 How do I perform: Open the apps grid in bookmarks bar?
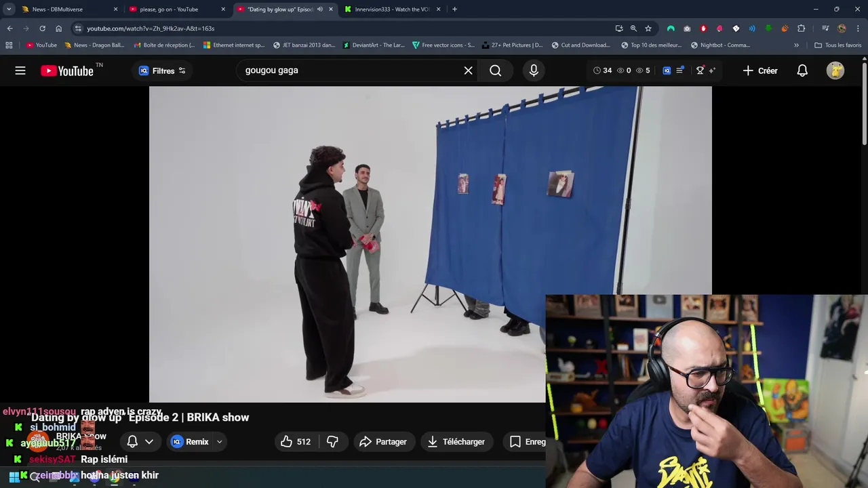click(x=9, y=45)
